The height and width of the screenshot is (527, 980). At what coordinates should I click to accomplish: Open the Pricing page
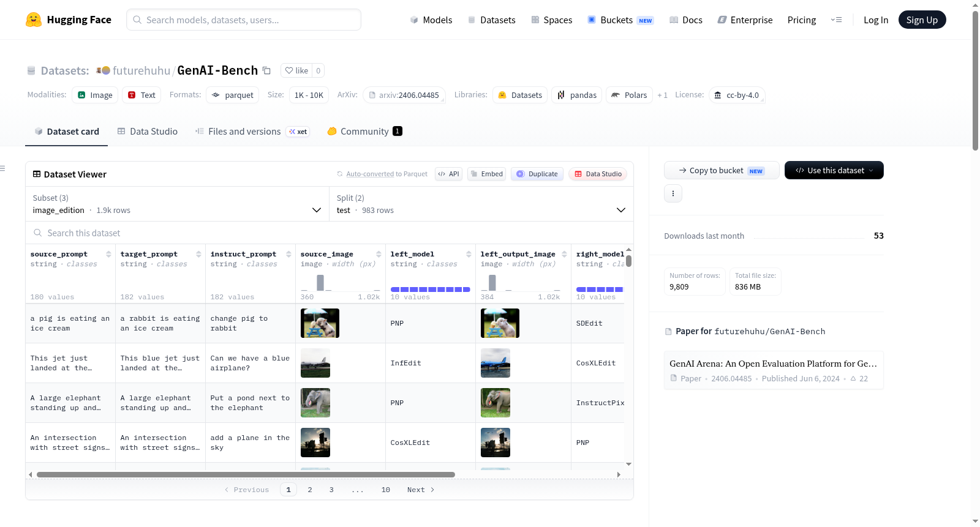pyautogui.click(x=801, y=20)
